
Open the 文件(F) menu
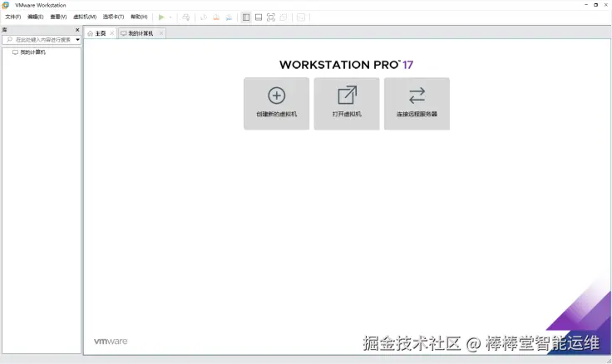(x=12, y=17)
